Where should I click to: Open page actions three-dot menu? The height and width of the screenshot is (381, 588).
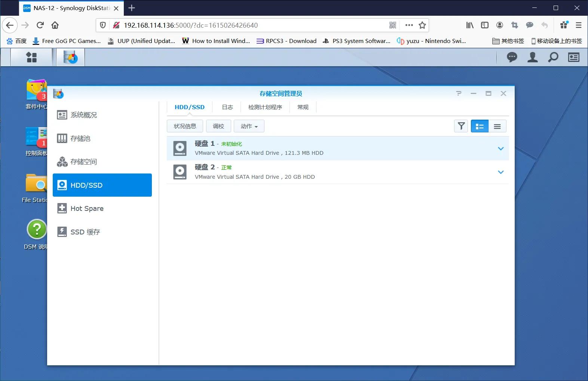[x=409, y=25]
